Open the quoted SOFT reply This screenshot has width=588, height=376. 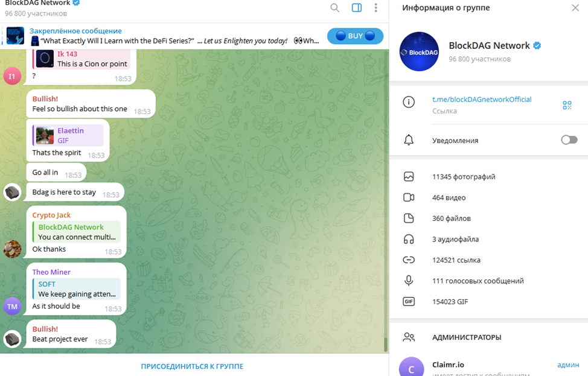[x=77, y=288]
